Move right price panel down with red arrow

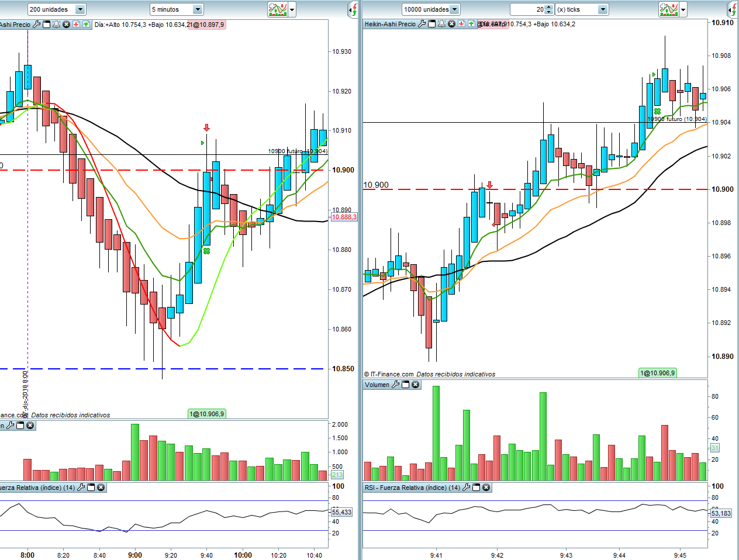point(461,24)
